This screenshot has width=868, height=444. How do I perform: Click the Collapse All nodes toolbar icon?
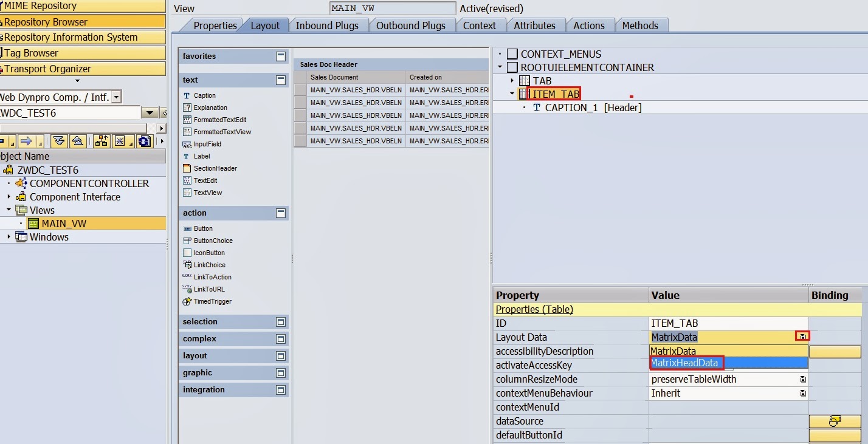(78, 142)
